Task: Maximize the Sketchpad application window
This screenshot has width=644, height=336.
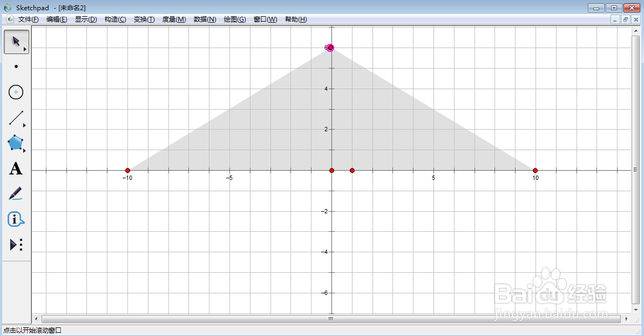Action: (614, 8)
